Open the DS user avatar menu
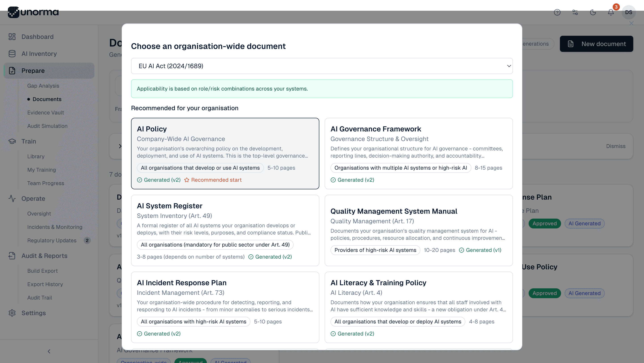 point(629,12)
